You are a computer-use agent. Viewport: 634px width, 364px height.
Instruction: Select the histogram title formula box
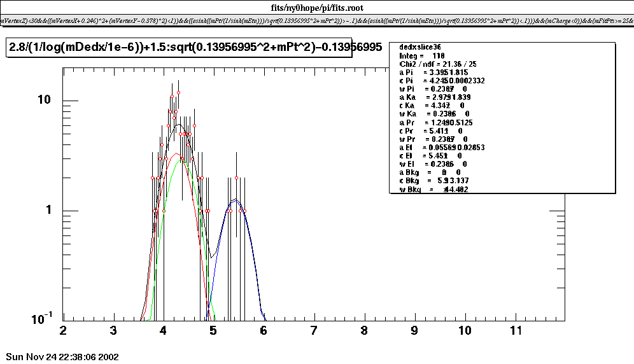pos(178,47)
